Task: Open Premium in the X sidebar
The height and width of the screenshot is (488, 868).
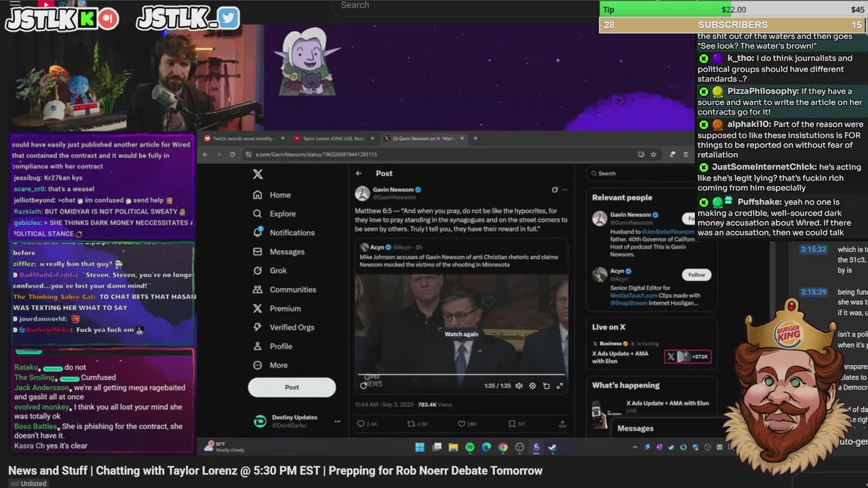Action: tap(277, 308)
